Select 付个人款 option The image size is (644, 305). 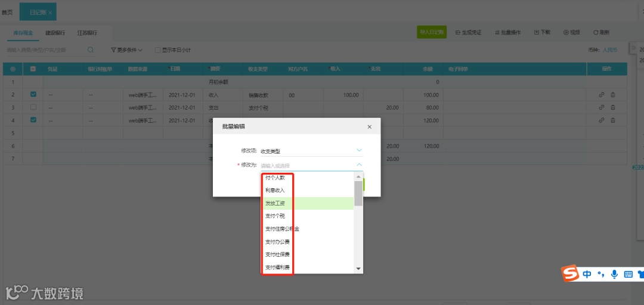click(307, 178)
